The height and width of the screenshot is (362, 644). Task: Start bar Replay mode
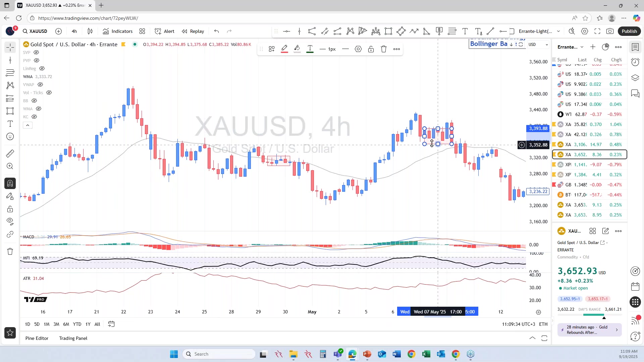point(193,31)
